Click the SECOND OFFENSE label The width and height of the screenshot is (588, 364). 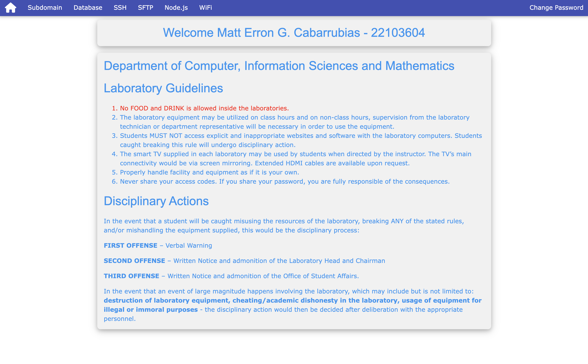pos(134,260)
